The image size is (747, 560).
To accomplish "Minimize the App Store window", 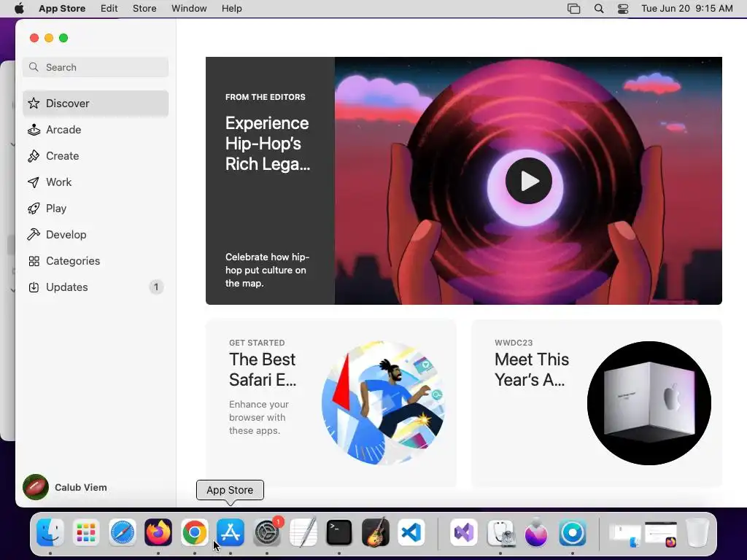I will (x=49, y=38).
